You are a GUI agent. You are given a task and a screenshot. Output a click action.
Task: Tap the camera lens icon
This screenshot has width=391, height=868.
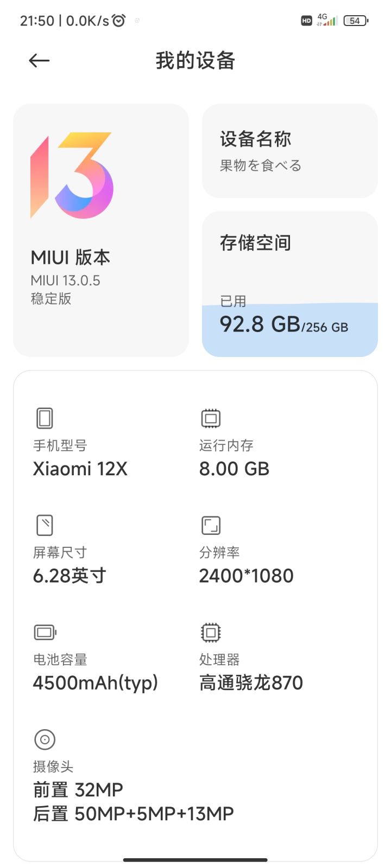tap(45, 739)
